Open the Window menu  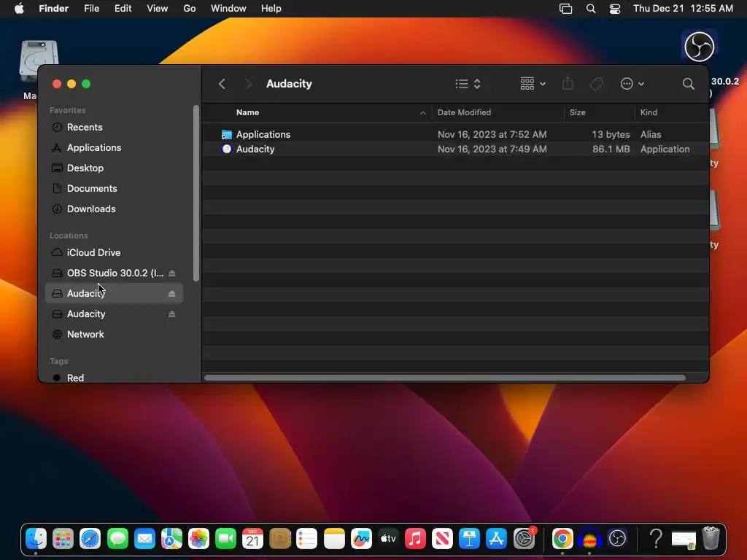pyautogui.click(x=228, y=9)
